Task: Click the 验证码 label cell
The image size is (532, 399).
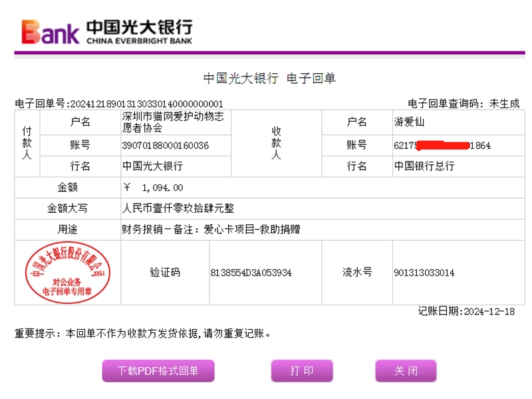Action: point(165,273)
